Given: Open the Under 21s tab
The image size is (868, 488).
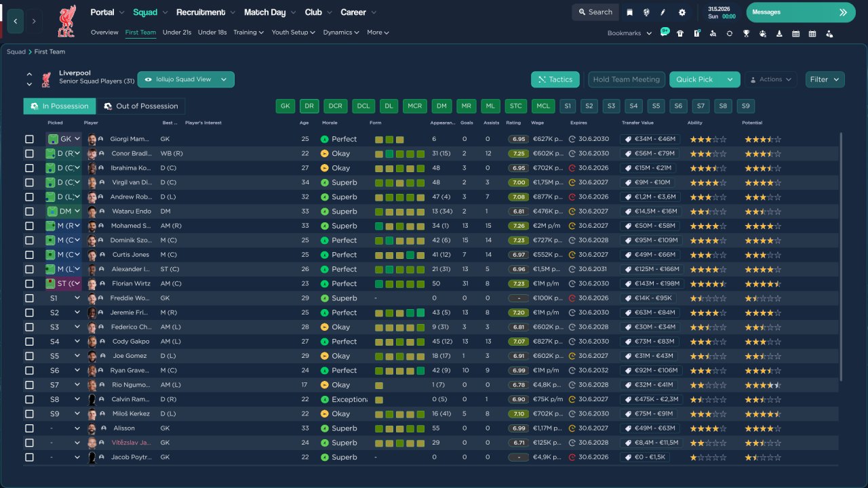Looking at the screenshot, I should point(177,33).
